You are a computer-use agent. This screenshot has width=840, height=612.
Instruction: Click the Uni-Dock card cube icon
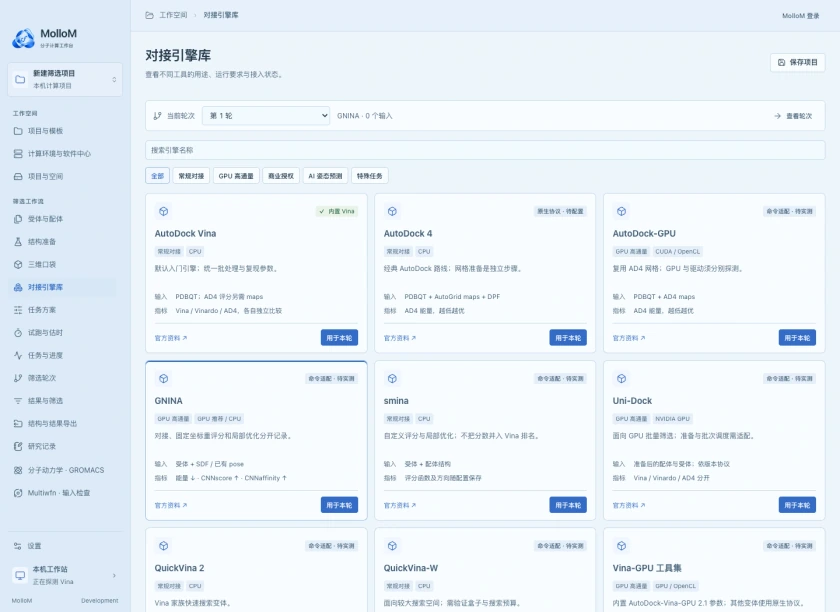tap(621, 378)
